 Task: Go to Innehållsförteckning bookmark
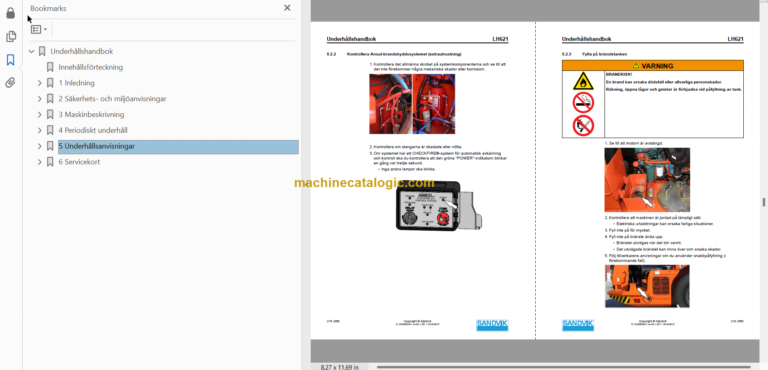click(x=91, y=67)
